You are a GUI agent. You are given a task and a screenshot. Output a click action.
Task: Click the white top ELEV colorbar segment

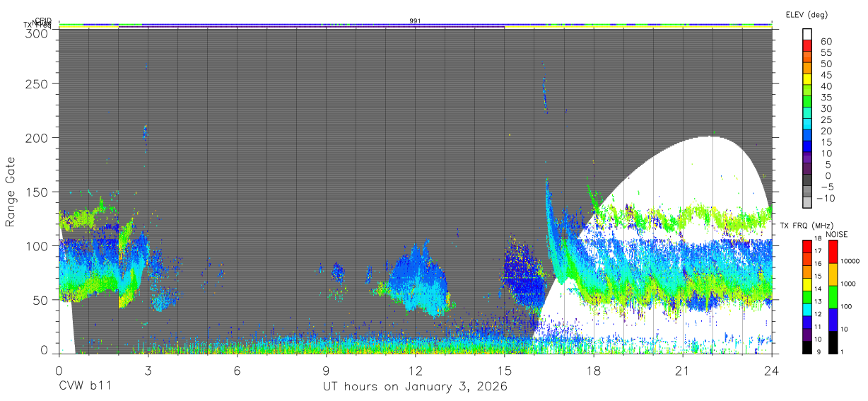pyautogui.click(x=807, y=35)
